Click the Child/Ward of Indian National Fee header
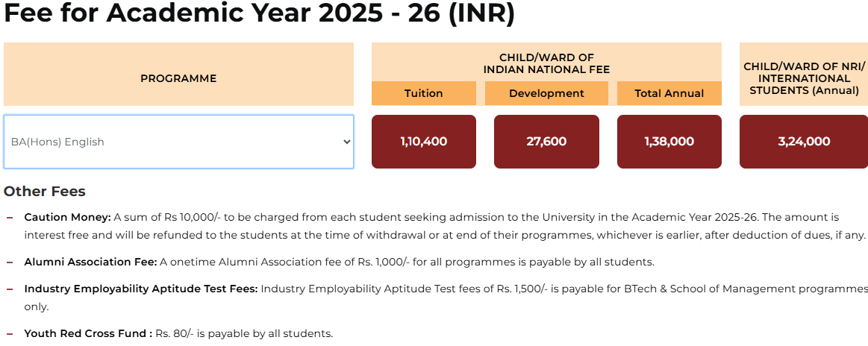 pyautogui.click(x=546, y=63)
